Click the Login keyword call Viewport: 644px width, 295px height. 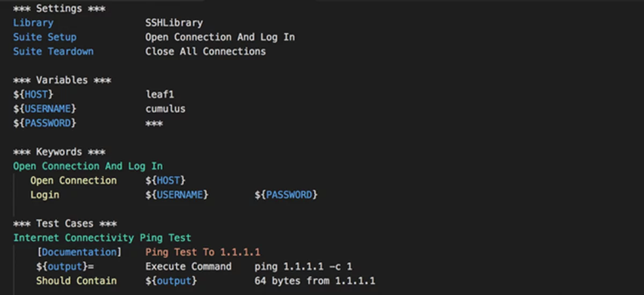(45, 195)
